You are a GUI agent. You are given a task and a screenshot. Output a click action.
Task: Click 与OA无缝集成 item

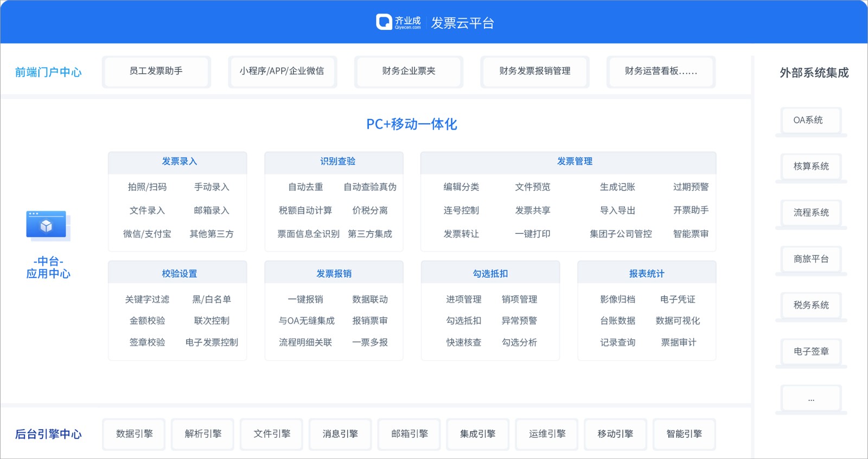(x=307, y=321)
